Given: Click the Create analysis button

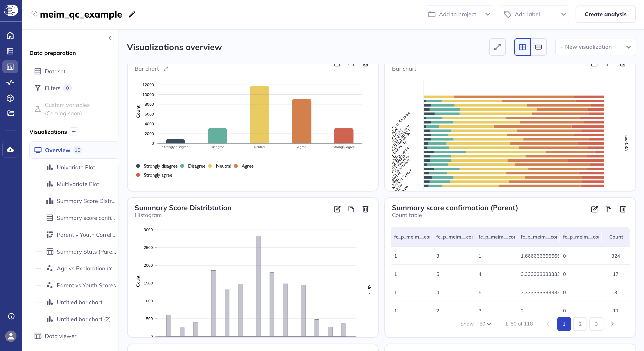Looking at the screenshot, I should tap(605, 14).
